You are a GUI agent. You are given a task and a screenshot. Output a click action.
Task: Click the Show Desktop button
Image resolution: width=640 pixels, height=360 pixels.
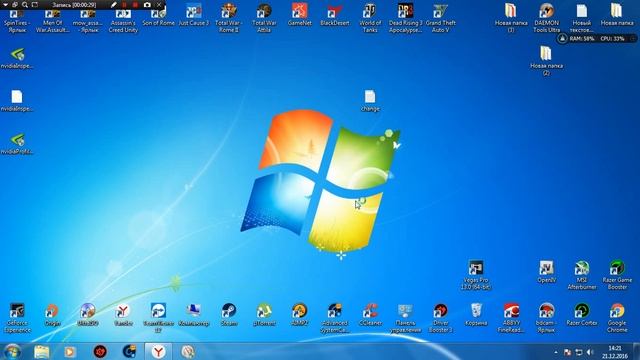tap(636, 351)
